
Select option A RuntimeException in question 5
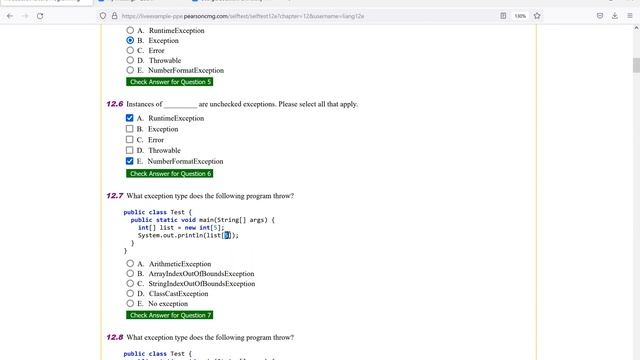click(x=130, y=30)
